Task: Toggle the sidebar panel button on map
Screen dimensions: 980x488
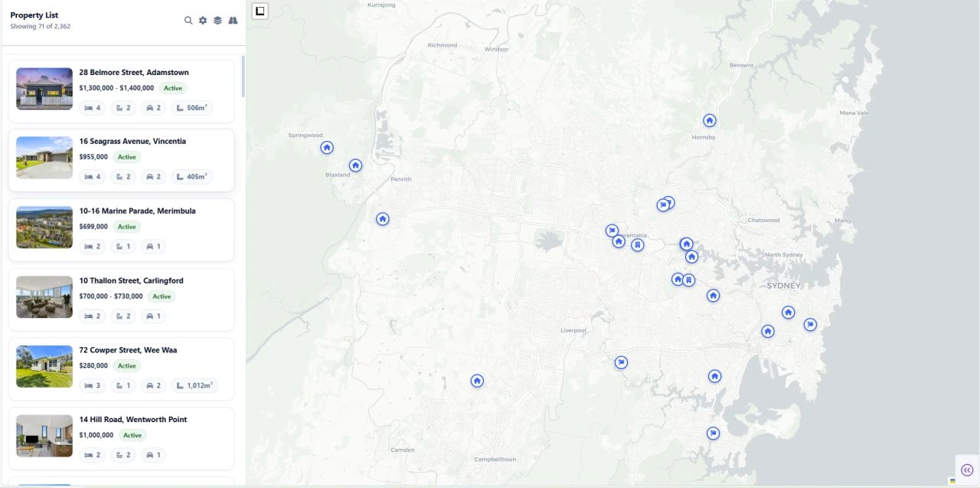Action: pos(260,11)
